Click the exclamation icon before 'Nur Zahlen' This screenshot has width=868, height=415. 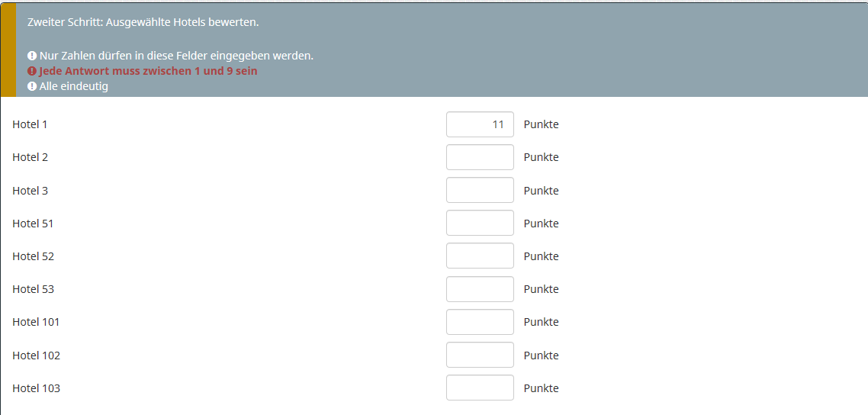coord(32,56)
